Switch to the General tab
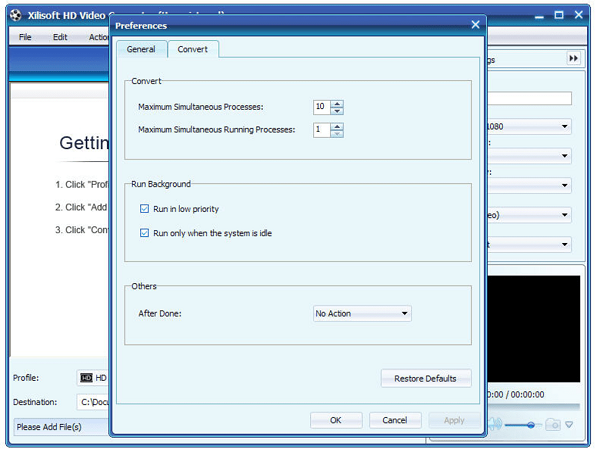The image size is (600, 455). click(142, 50)
